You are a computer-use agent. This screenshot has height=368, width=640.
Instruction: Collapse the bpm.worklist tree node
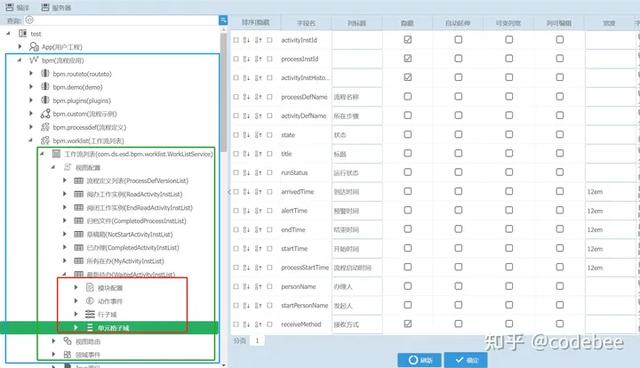31,140
